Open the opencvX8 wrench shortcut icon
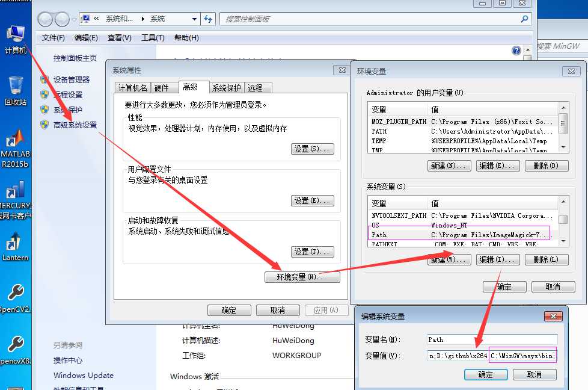The height and width of the screenshot is (390, 588). (x=15, y=350)
